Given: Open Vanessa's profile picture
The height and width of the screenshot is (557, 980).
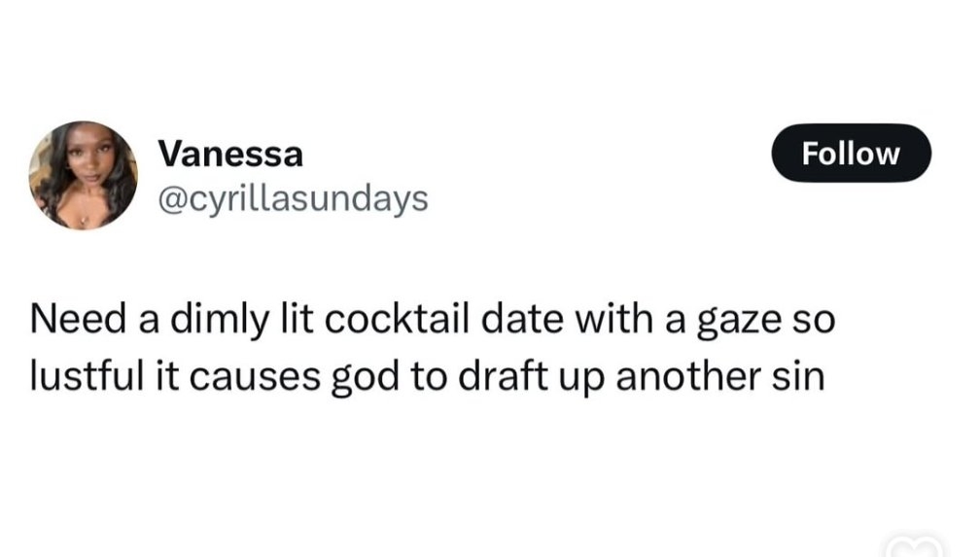Looking at the screenshot, I should 84,175.
